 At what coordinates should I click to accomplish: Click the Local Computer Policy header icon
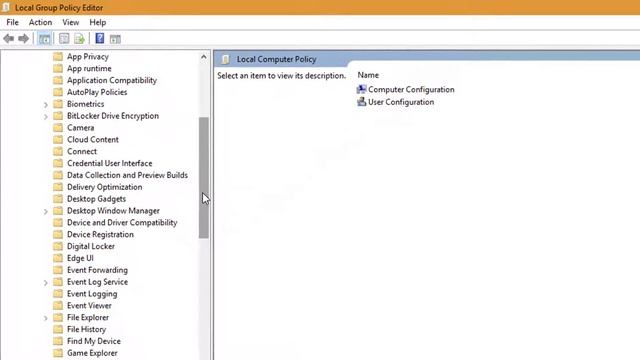226,60
